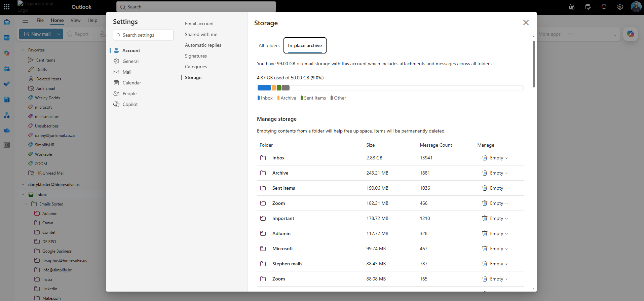The image size is (644, 301).
Task: Collapse the Inbox folder tree
Action: (23, 195)
